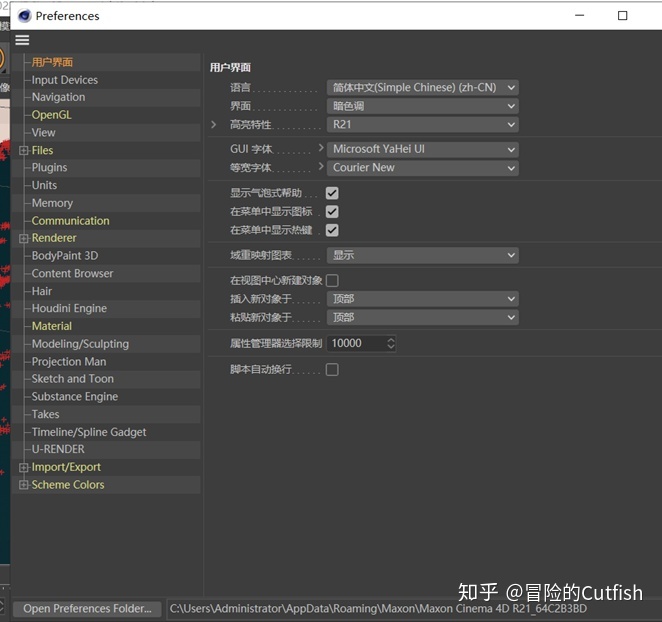Screen dimensions: 662x622
Task: Open the 语言 language dropdown
Action: click(x=423, y=88)
